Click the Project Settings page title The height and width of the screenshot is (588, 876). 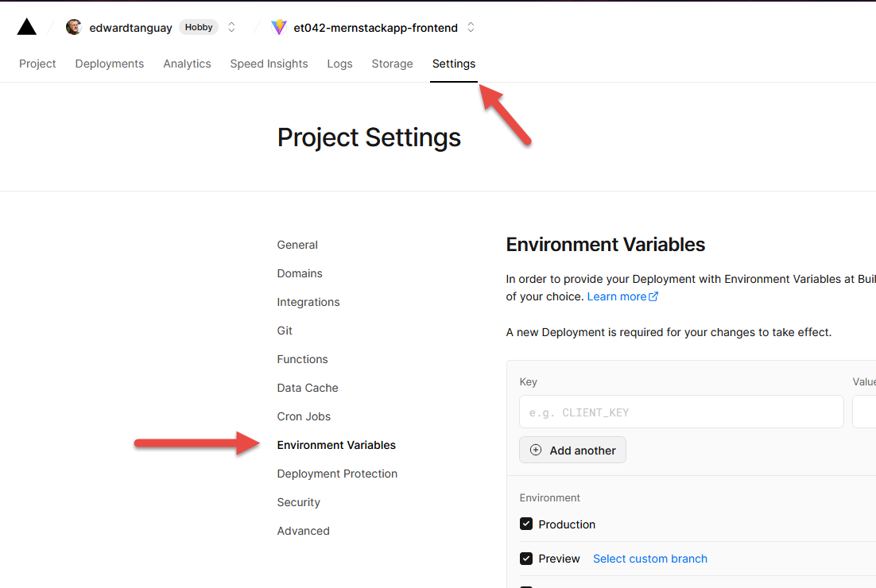pyautogui.click(x=369, y=137)
